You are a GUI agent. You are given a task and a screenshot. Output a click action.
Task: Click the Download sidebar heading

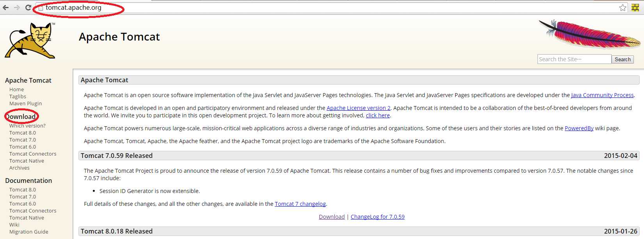point(20,117)
